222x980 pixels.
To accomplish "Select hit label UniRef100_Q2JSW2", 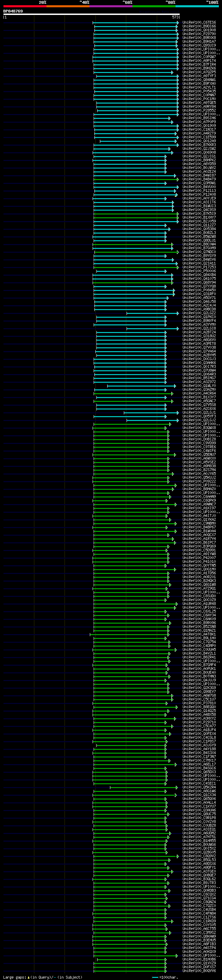I will coord(199,149).
